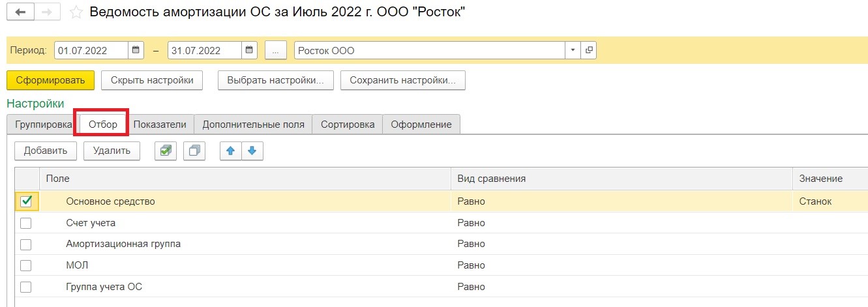Move filter row up with arrow
This screenshot has height=307, width=868.
[x=230, y=151]
